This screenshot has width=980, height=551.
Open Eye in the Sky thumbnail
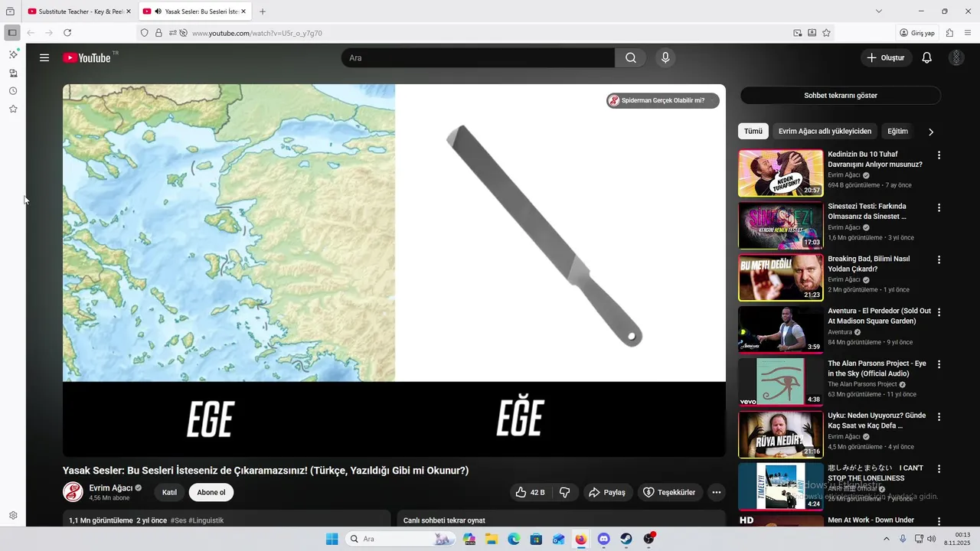point(781,382)
